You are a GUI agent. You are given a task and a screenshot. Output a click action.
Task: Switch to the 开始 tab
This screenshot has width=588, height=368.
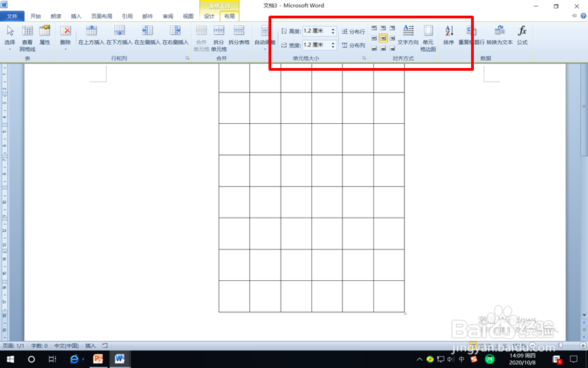click(x=35, y=16)
